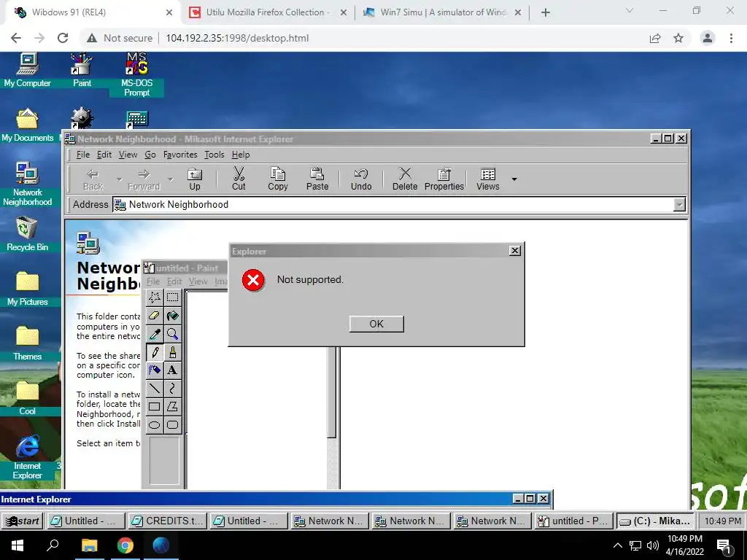This screenshot has height=560, width=747.
Task: Click OK in the Not supported dialog
Action: click(x=376, y=324)
